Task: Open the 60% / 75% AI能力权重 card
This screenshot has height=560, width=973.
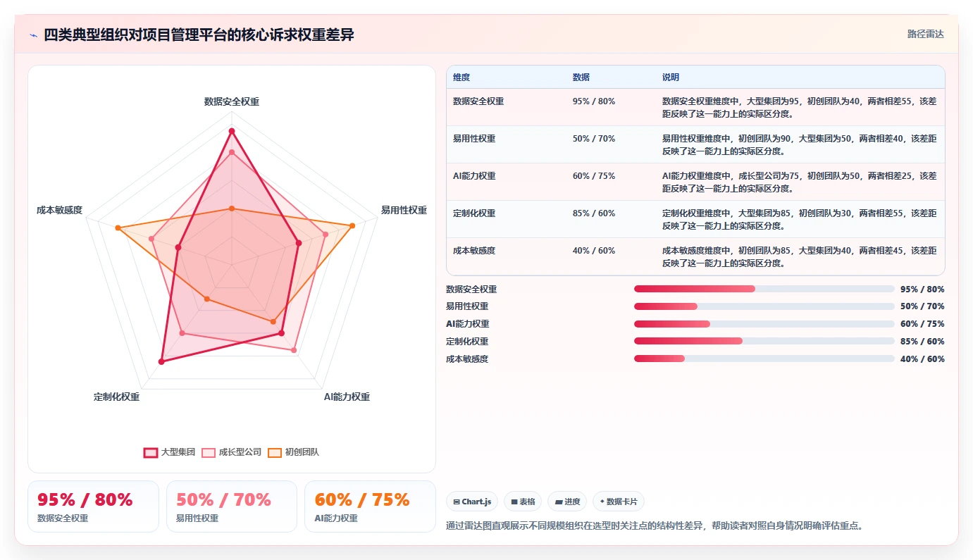Action: click(x=370, y=506)
